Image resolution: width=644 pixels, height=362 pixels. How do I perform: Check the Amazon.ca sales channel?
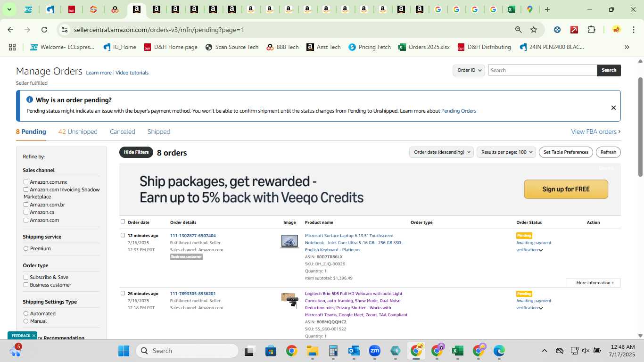26,212
